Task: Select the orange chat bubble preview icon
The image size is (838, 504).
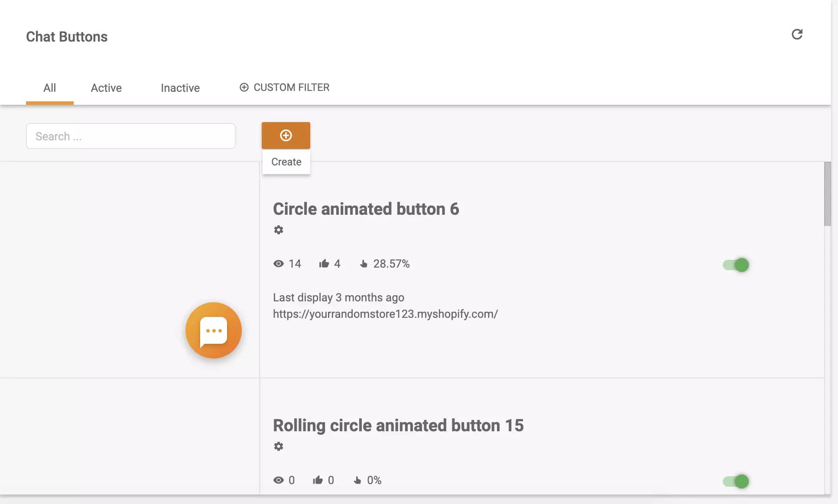Action: [213, 330]
